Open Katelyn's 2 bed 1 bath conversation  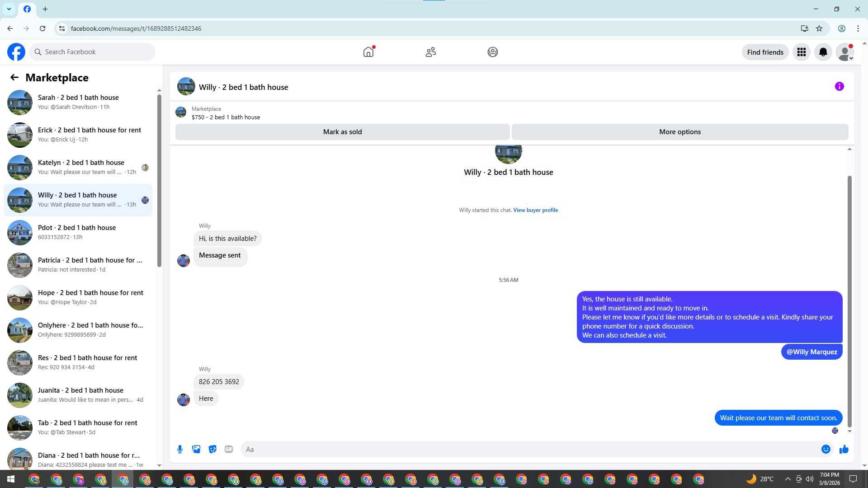click(80, 167)
